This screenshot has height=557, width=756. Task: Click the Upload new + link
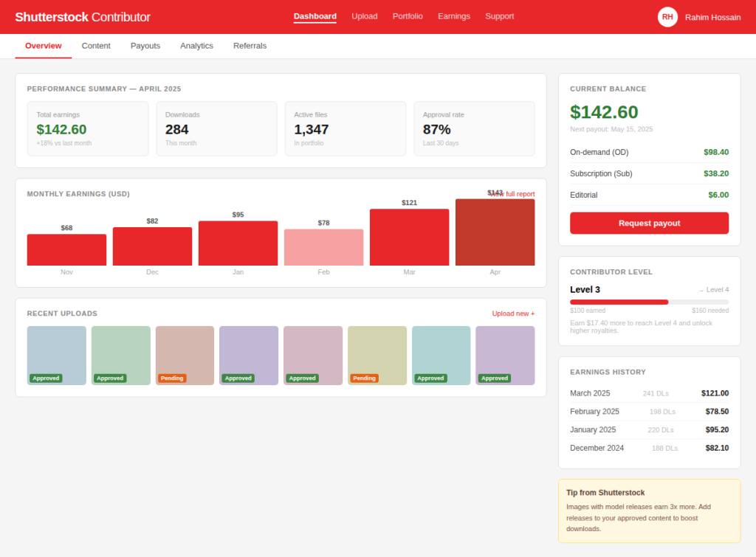(x=513, y=314)
